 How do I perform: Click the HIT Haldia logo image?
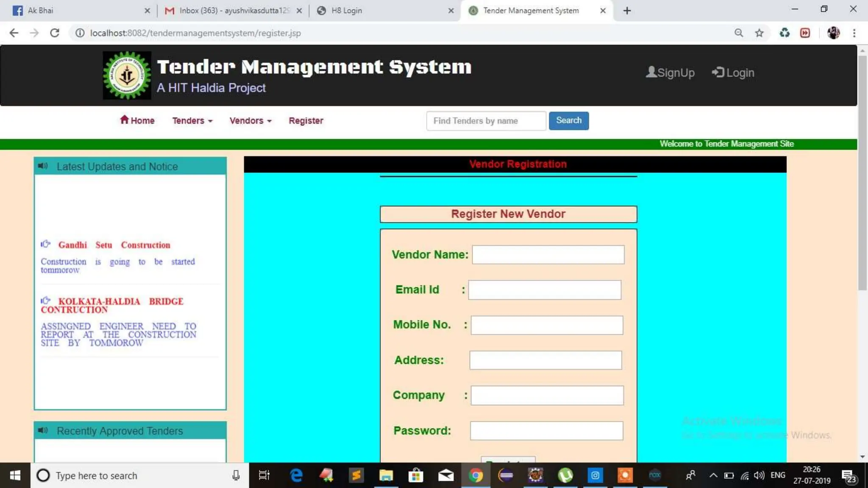[x=127, y=75]
